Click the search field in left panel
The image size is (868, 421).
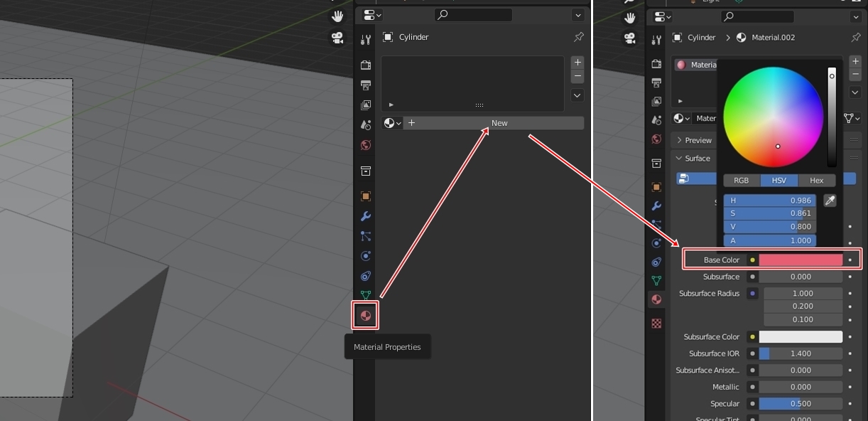pos(473,14)
